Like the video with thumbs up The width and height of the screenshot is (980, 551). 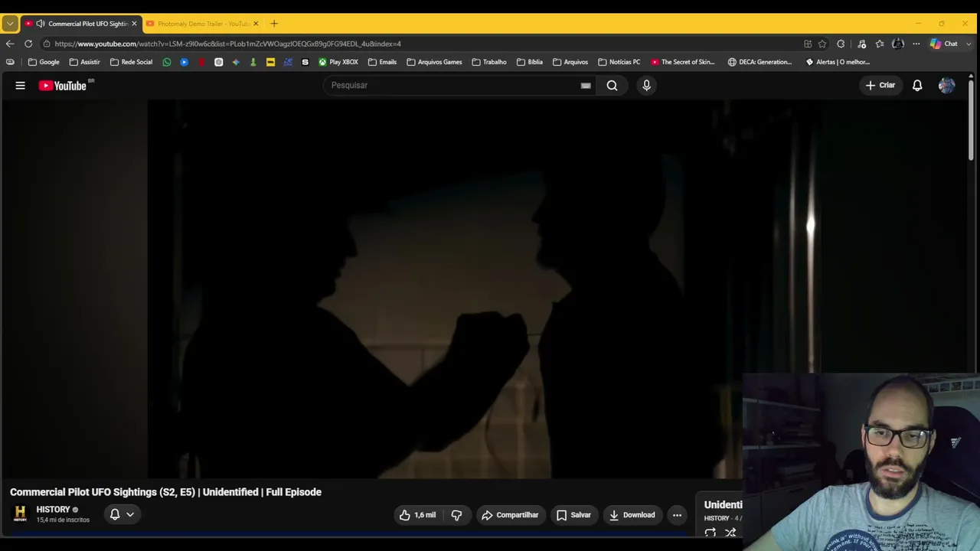[x=418, y=515]
